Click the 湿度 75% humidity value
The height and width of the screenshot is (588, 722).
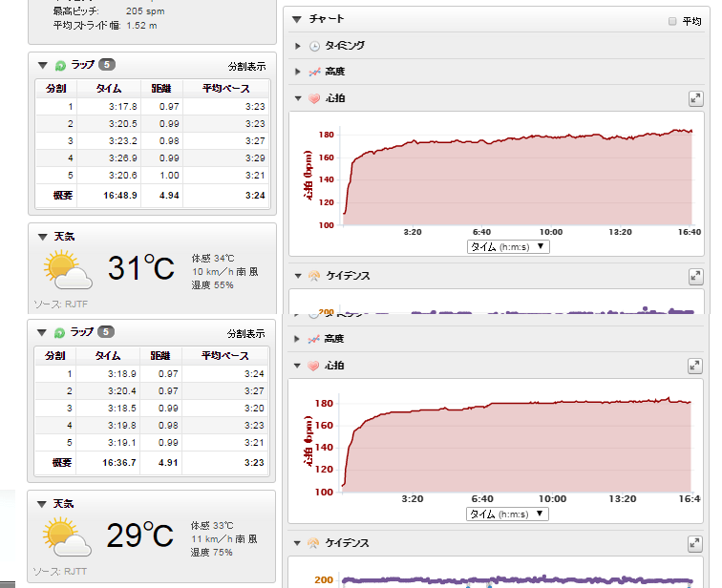pyautogui.click(x=212, y=553)
